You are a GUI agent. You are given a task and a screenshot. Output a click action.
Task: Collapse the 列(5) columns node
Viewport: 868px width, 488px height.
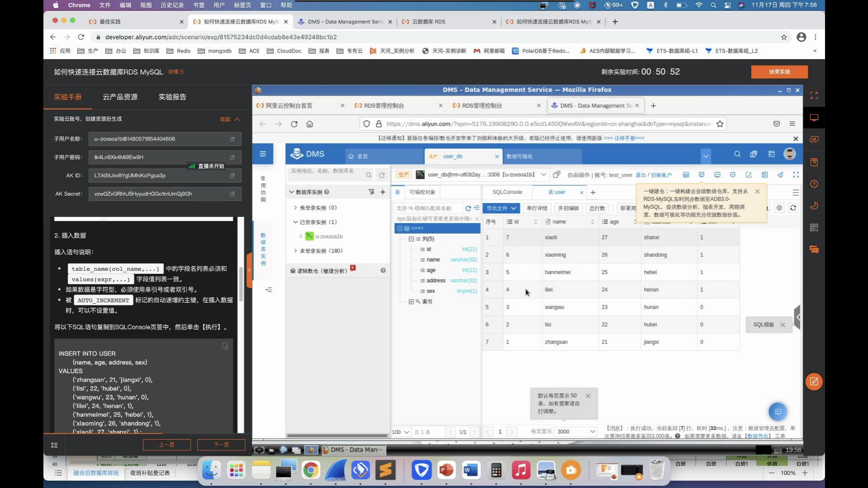411,239
